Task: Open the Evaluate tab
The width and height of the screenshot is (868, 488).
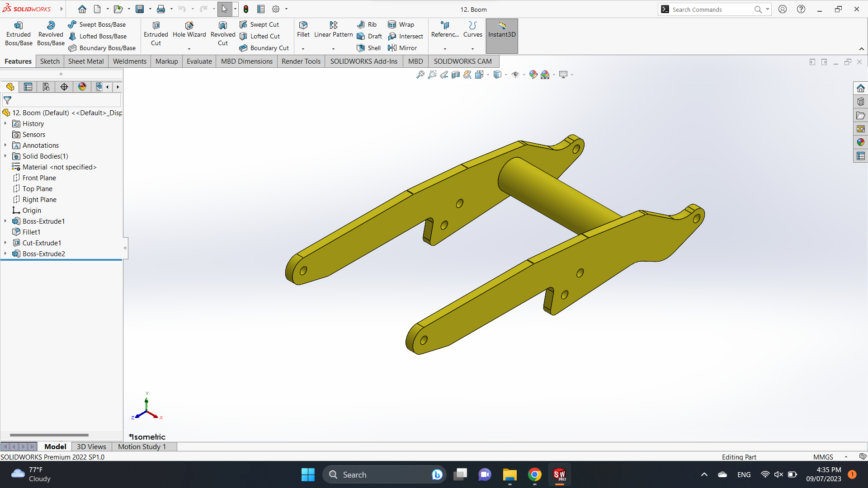Action: click(199, 61)
